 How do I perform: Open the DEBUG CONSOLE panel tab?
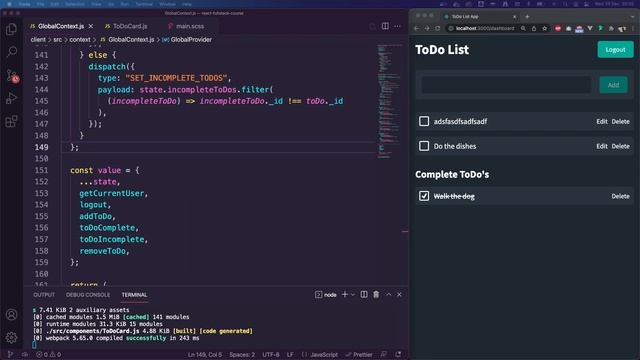(88, 295)
